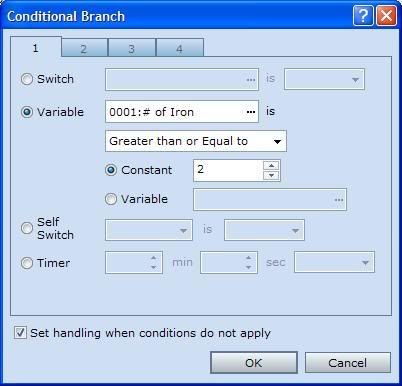Choose the Timer radio button
Image resolution: width=402 pixels, height=386 pixels.
click(x=27, y=263)
